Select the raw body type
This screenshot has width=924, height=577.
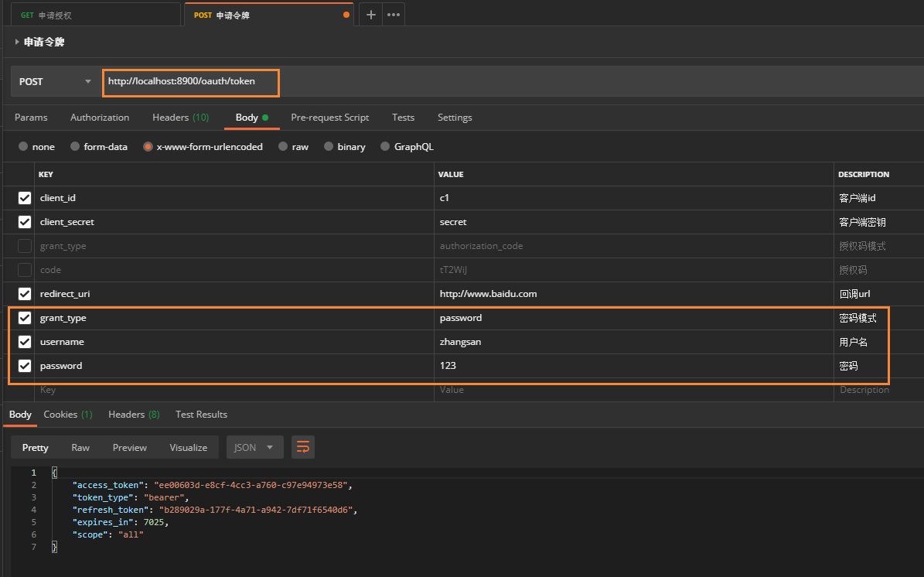(294, 147)
